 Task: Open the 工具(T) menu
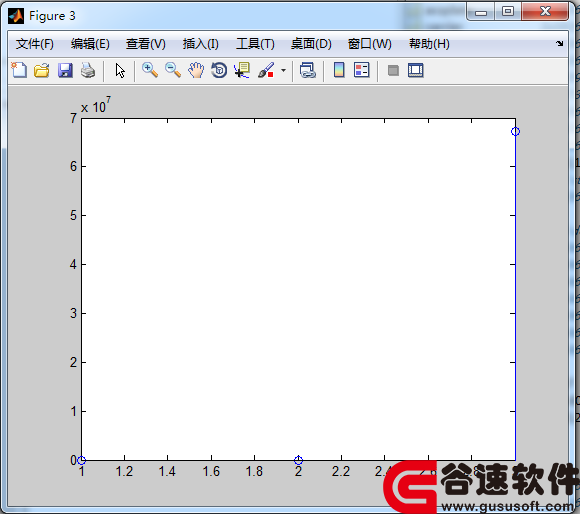pos(255,44)
